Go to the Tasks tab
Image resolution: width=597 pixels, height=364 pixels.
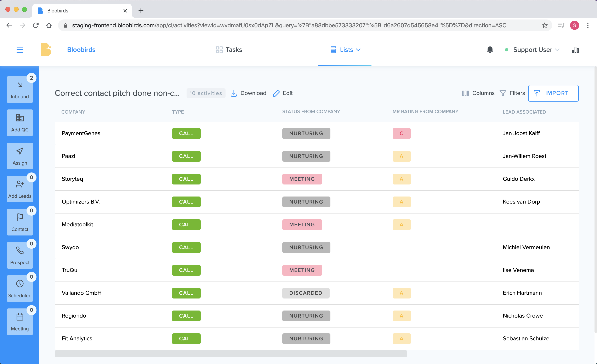(229, 50)
